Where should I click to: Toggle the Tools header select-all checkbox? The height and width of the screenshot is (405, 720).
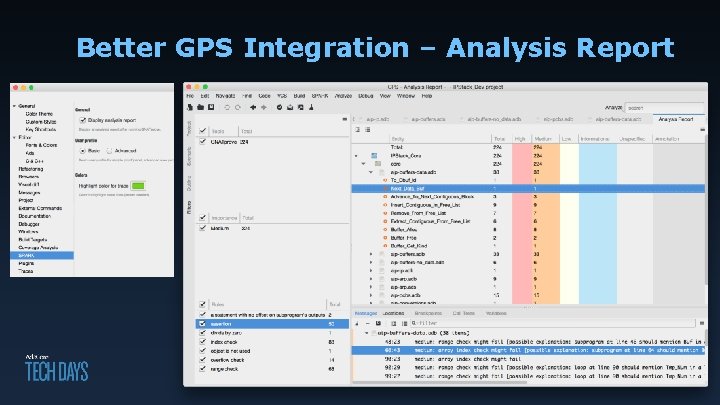tap(202, 131)
